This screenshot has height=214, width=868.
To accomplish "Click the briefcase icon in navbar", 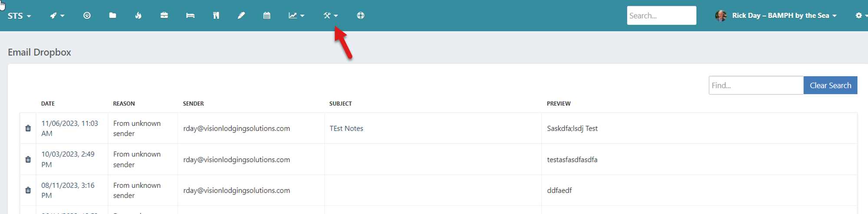I will click(164, 16).
